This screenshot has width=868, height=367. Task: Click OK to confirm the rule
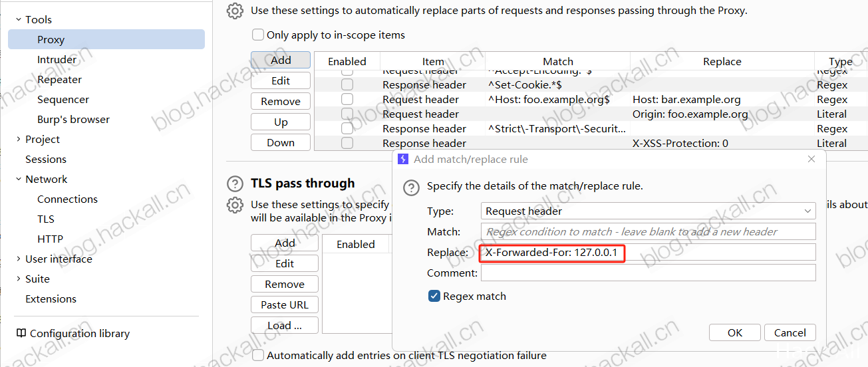point(735,333)
